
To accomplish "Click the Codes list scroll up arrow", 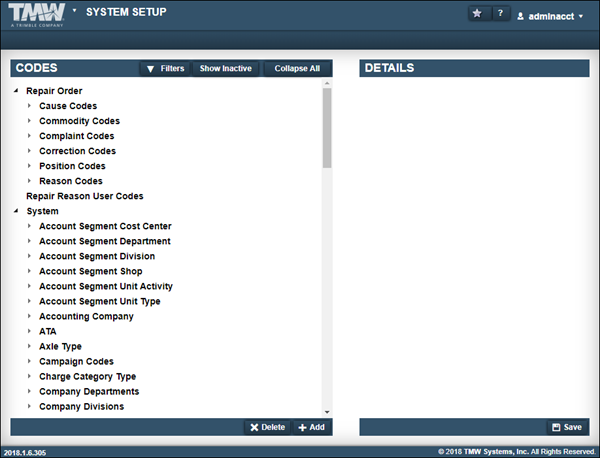I will [327, 83].
